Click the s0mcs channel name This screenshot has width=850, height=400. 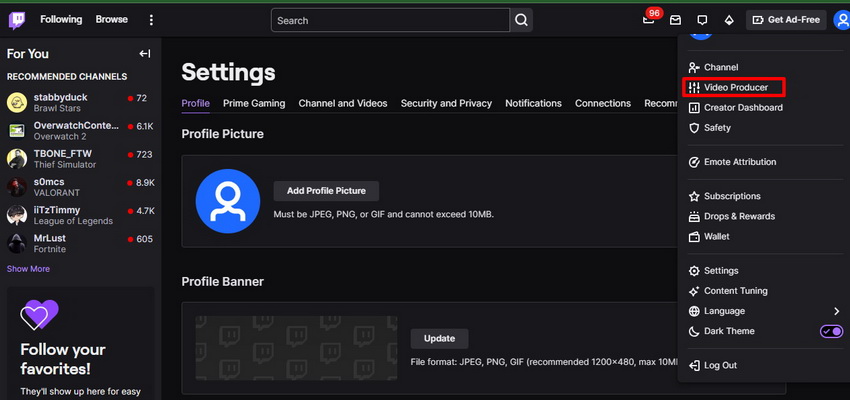click(49, 182)
